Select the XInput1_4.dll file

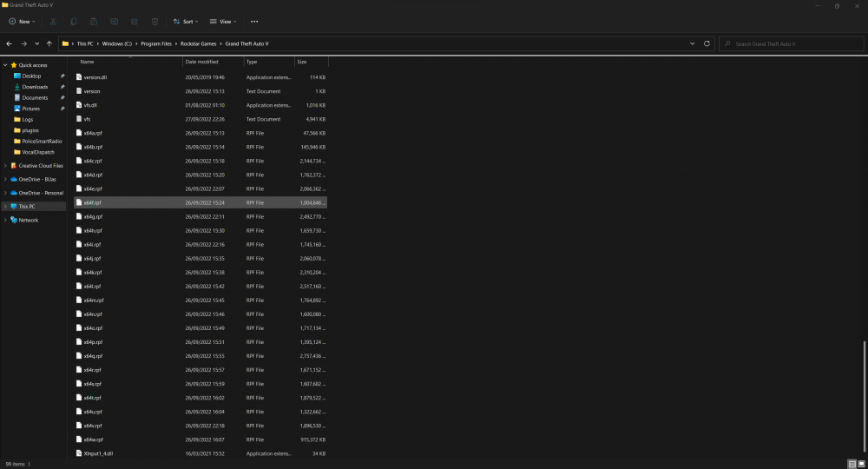point(201,453)
